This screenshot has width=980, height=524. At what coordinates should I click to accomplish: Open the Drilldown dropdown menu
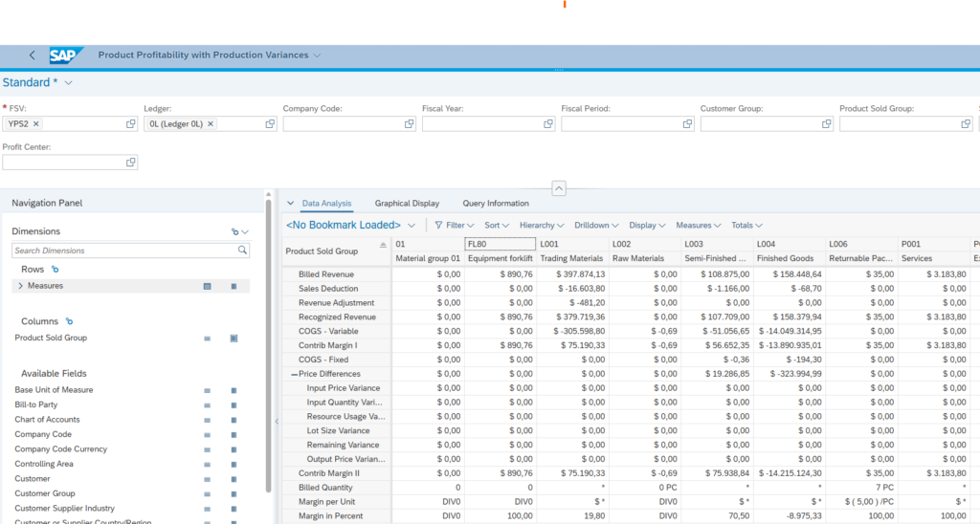pyautogui.click(x=596, y=225)
